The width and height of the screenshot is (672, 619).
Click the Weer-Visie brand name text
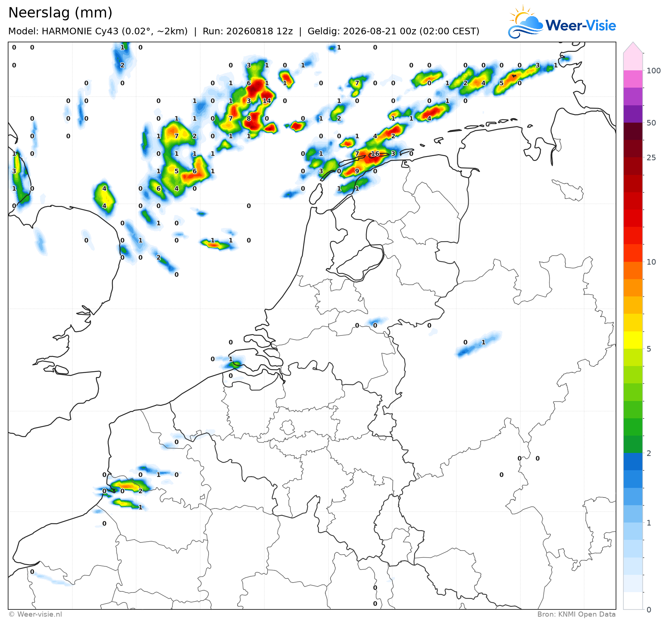pyautogui.click(x=581, y=25)
